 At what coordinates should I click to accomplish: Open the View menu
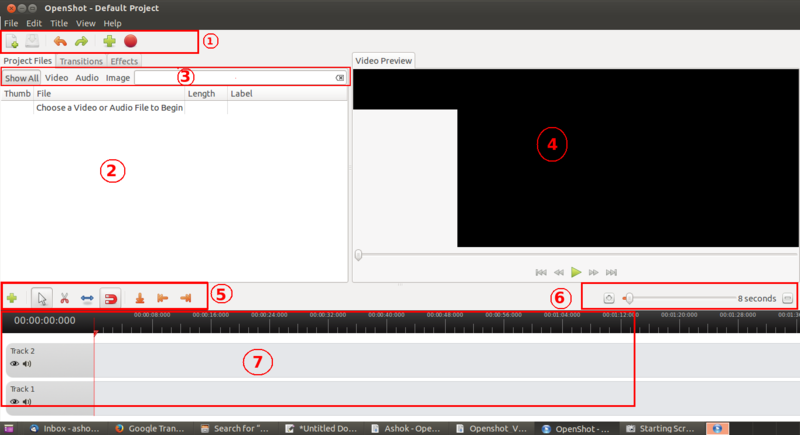pyautogui.click(x=85, y=23)
